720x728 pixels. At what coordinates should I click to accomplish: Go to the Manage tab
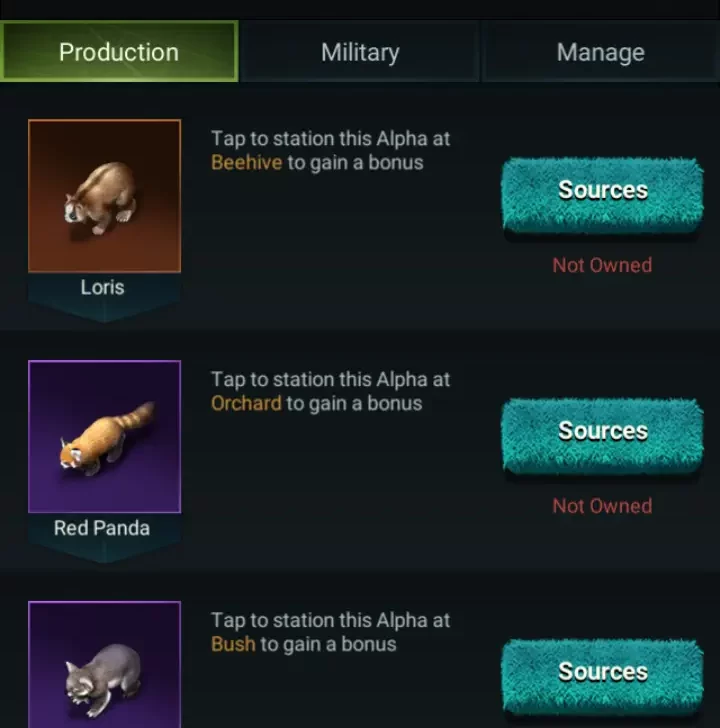[x=600, y=52]
